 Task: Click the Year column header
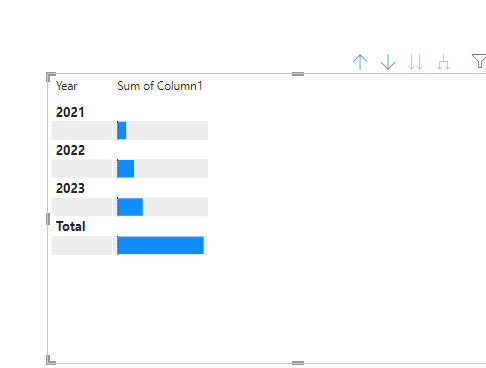click(67, 86)
